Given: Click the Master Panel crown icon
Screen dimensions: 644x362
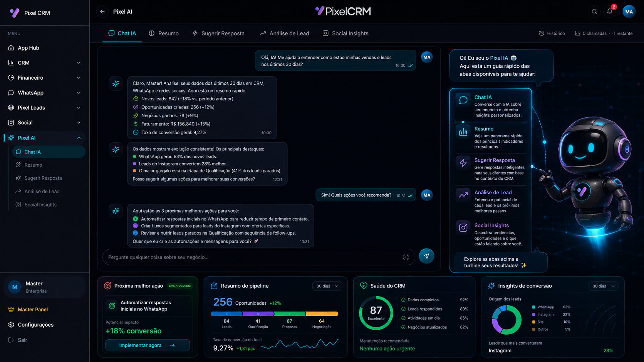Looking at the screenshot, I should [x=11, y=309].
